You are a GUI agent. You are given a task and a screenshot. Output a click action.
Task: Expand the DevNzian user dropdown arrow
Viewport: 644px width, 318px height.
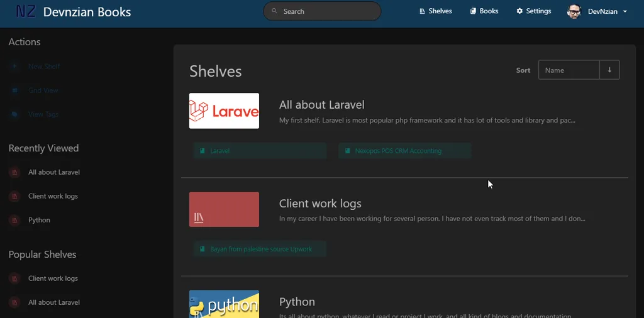625,11
